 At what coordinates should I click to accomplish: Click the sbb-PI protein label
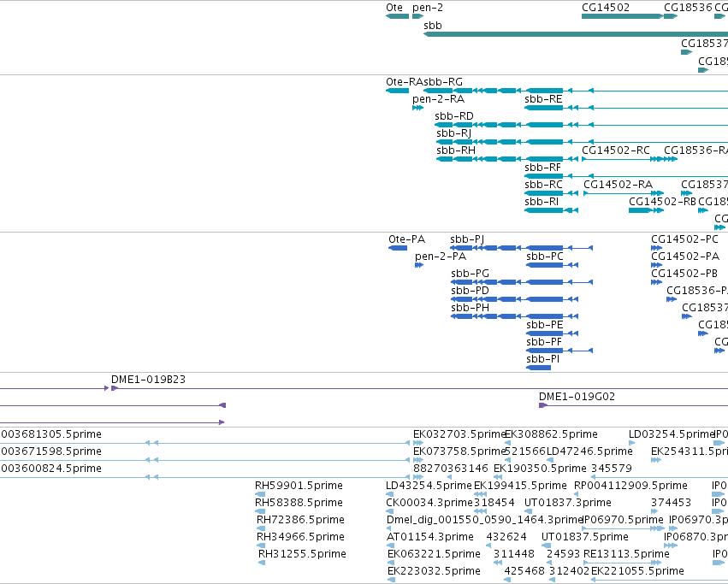[x=542, y=359]
